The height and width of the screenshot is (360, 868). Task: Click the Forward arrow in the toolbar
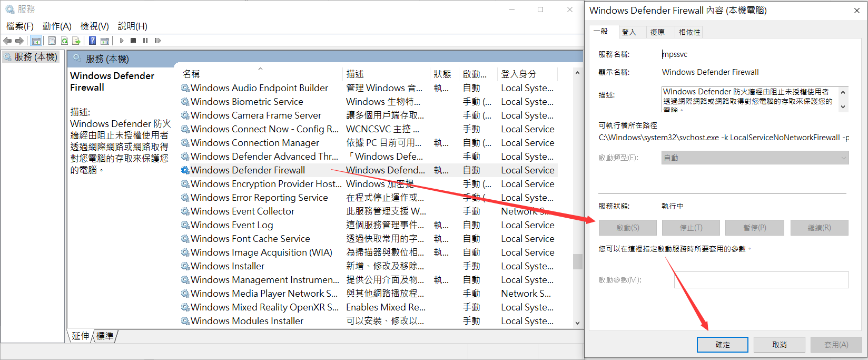[19, 41]
